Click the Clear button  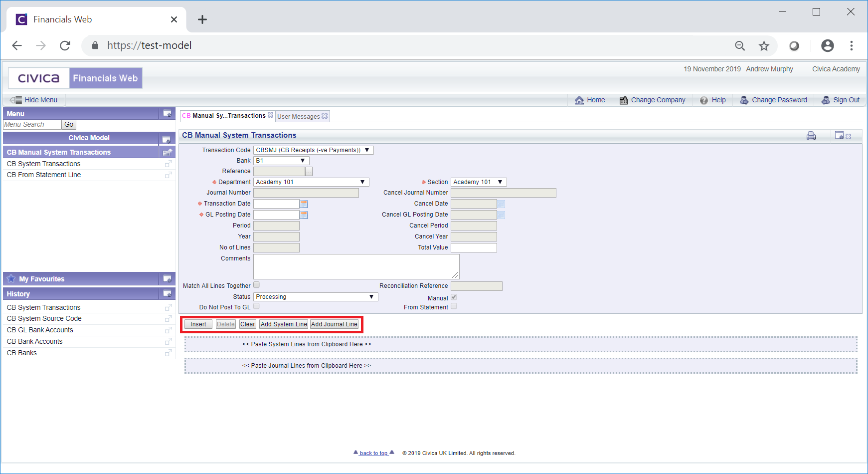pyautogui.click(x=248, y=324)
